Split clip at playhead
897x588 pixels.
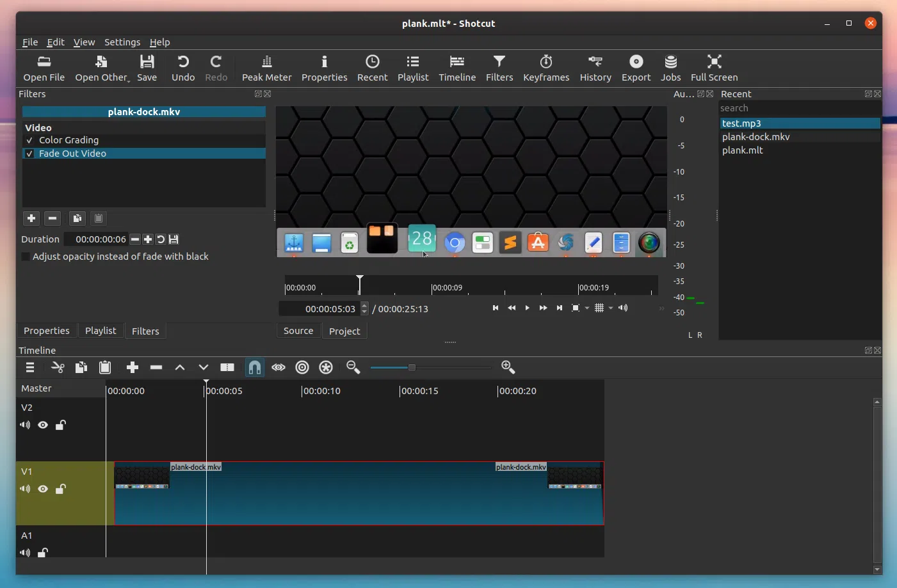227,367
